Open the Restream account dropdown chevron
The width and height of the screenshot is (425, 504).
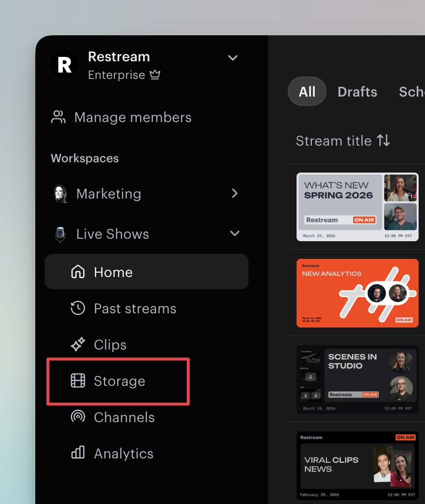point(233,58)
